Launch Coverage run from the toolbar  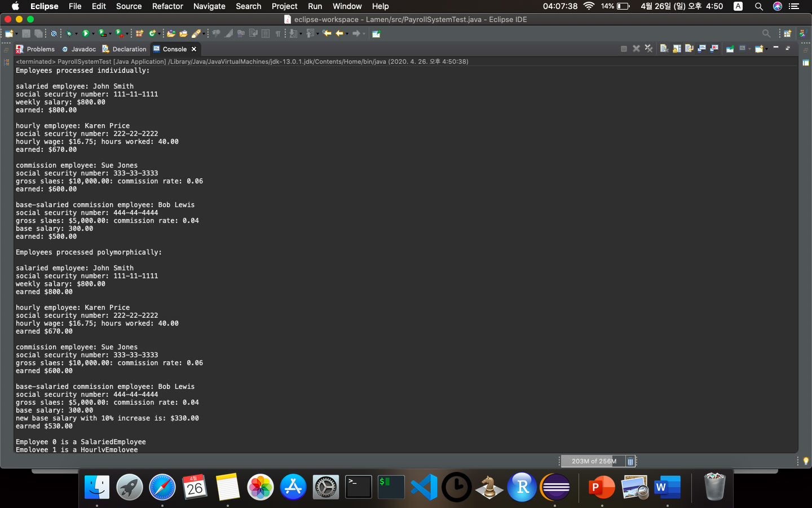click(x=102, y=33)
